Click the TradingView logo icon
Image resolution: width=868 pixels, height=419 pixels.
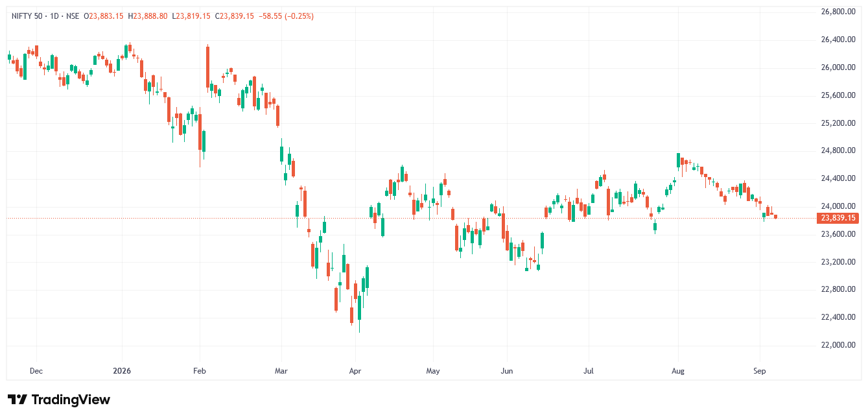18,400
